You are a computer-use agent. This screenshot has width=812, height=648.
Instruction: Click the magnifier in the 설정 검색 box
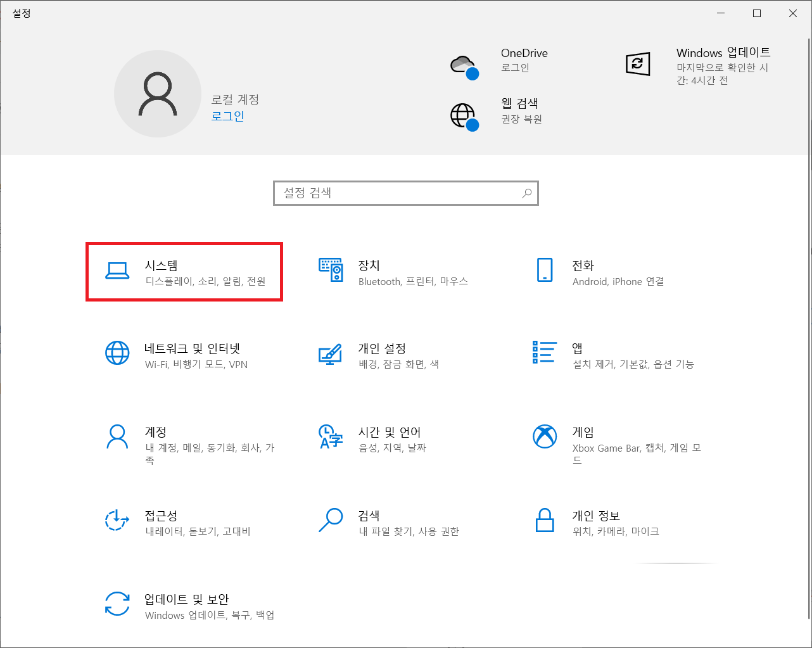click(527, 193)
